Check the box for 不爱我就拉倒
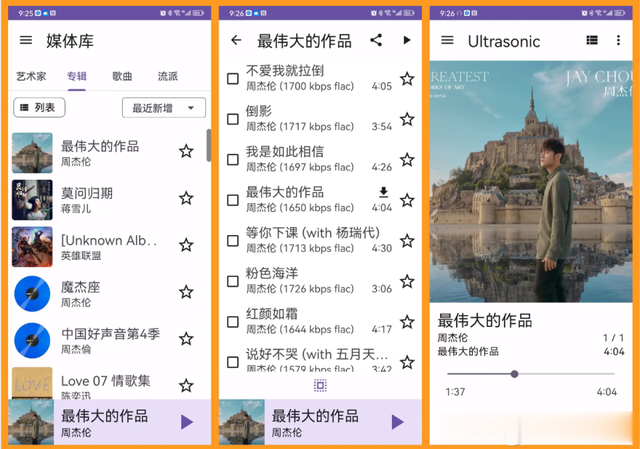Image resolution: width=640 pixels, height=449 pixels. click(233, 78)
